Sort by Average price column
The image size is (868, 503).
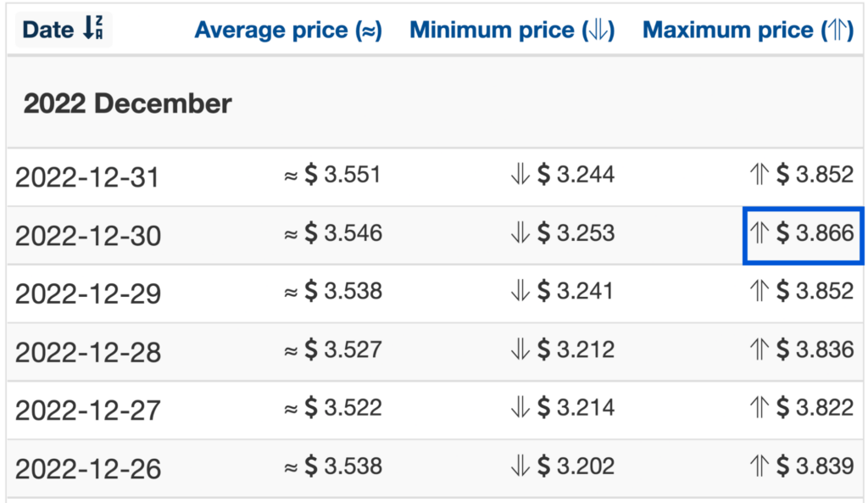click(x=288, y=30)
